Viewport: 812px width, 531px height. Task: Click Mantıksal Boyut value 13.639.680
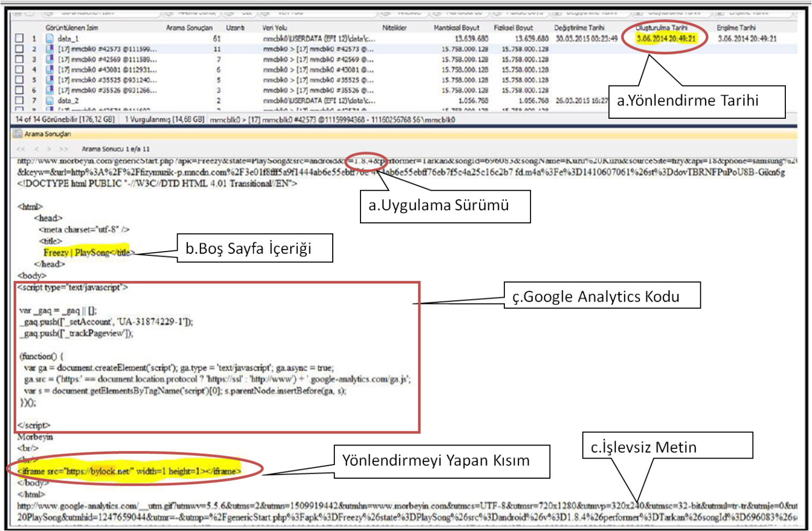[472, 39]
